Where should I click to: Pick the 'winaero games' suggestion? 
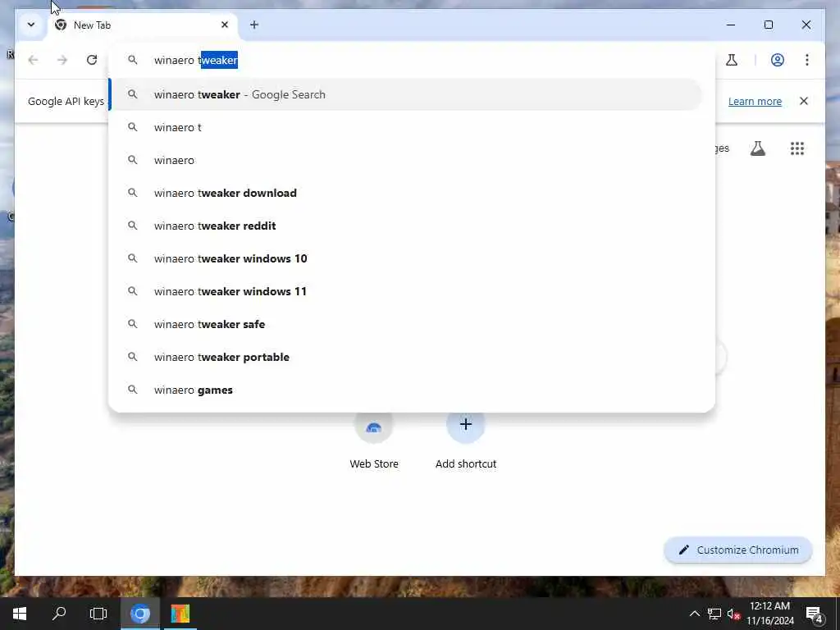406,390
